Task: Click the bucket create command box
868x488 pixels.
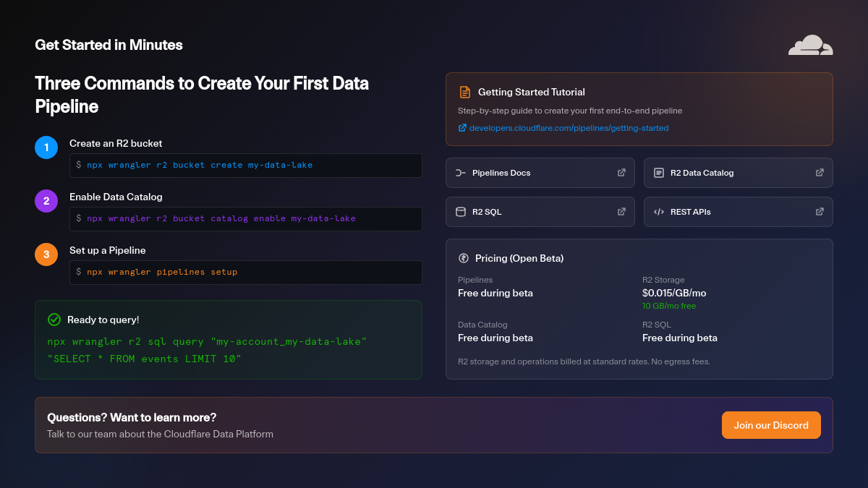Action: click(245, 166)
